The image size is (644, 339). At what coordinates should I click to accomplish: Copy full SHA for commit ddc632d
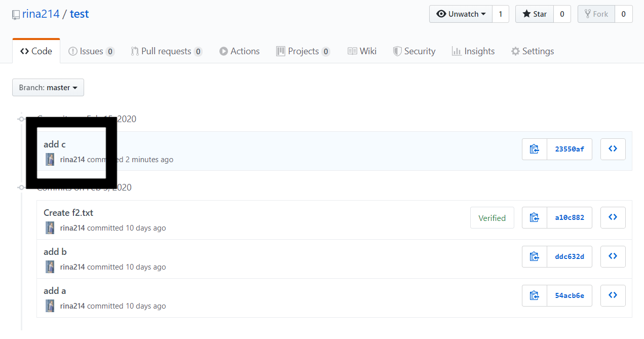535,256
